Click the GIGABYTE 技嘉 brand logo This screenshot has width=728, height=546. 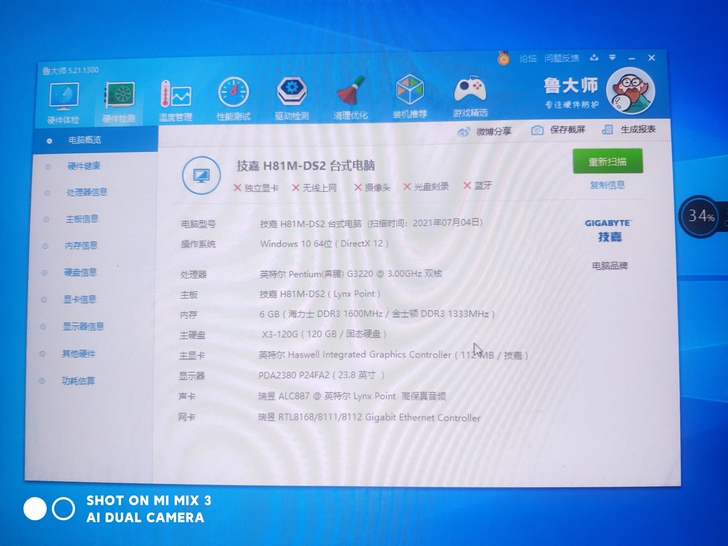(608, 230)
